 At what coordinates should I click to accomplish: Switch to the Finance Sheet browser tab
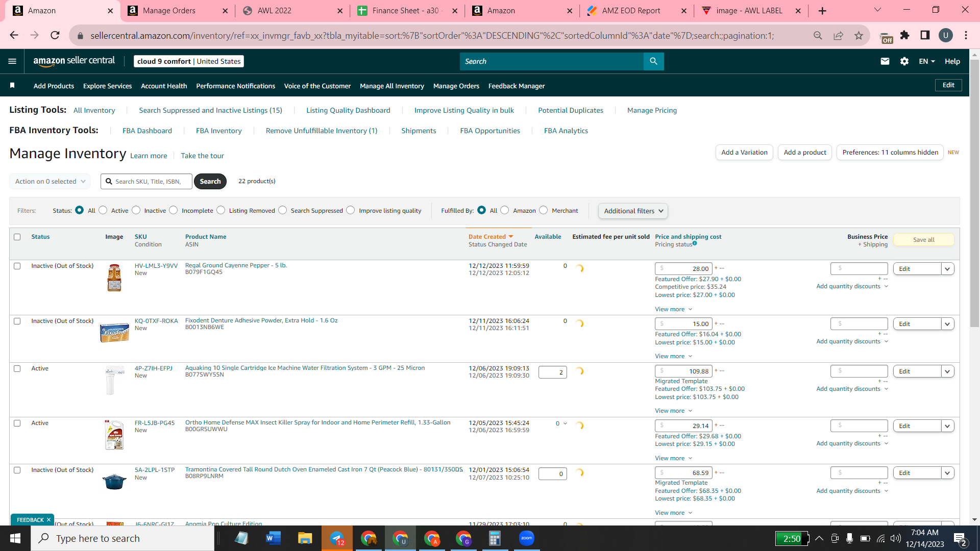(x=407, y=11)
